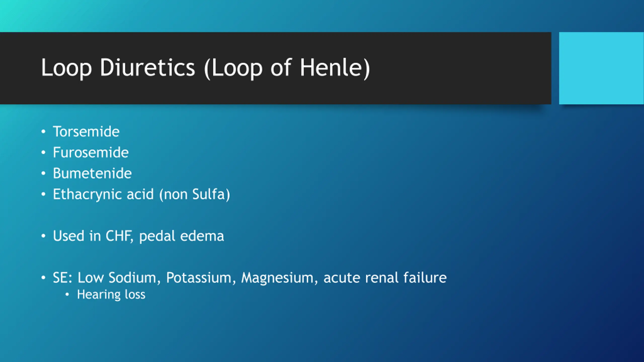Screen dimensions: 644x362
Task: Click the Hearing loss sub-bullet text
Action: click(x=111, y=294)
